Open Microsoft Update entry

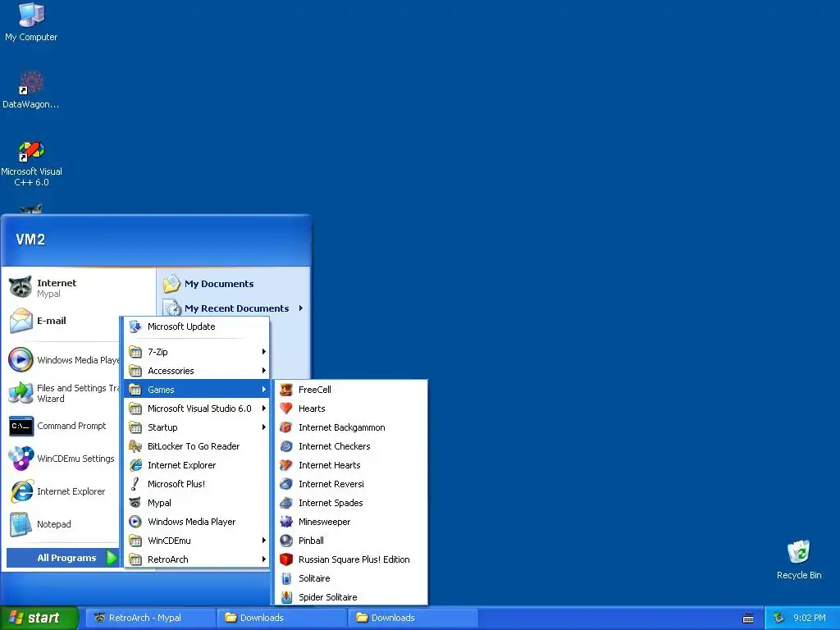coord(197,326)
